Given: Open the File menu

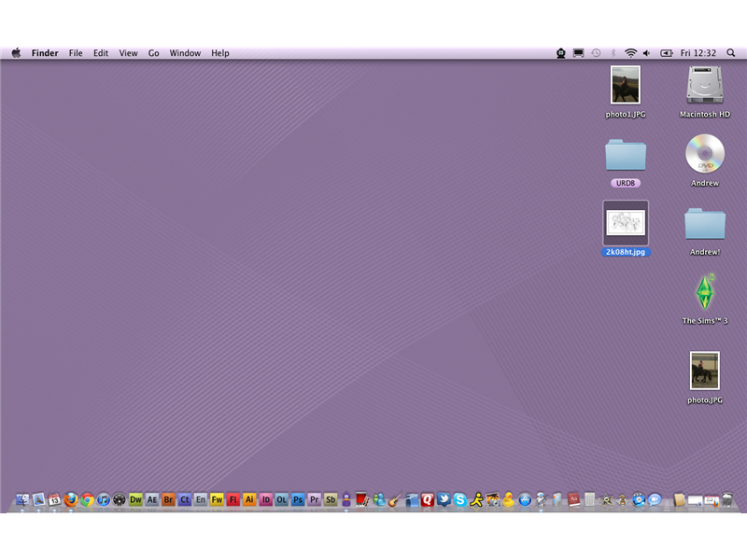Looking at the screenshot, I should 75,53.
